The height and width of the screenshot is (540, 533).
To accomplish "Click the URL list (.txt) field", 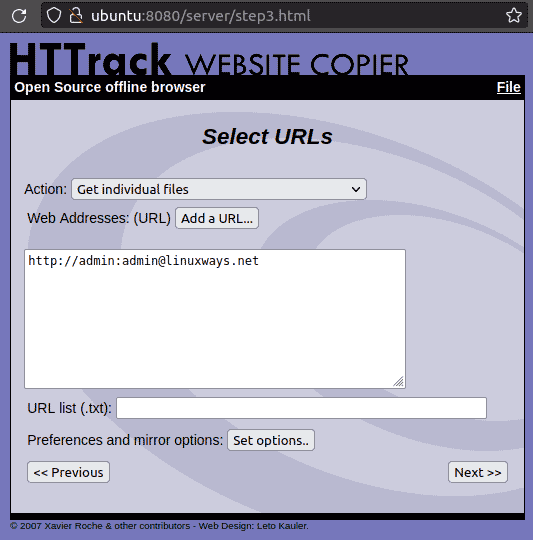I will coord(302,408).
